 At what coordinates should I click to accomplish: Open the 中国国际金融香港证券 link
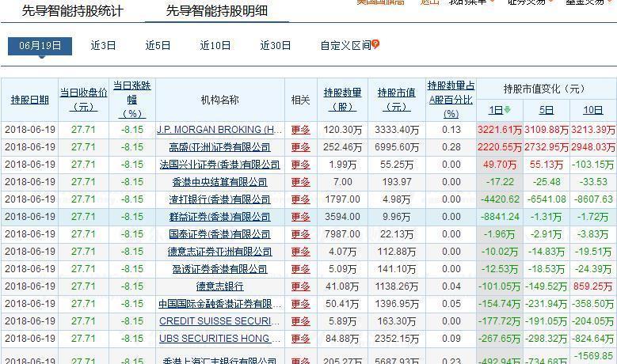(x=219, y=304)
